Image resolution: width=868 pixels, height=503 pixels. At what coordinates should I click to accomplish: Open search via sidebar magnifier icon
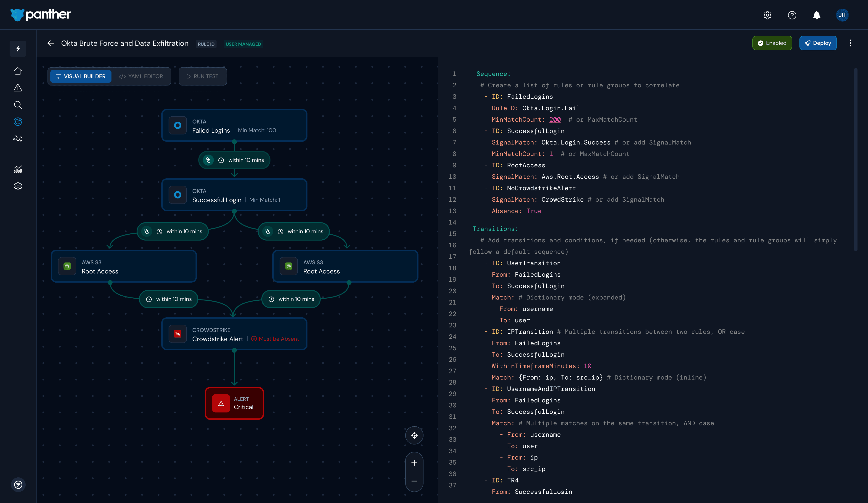18,105
